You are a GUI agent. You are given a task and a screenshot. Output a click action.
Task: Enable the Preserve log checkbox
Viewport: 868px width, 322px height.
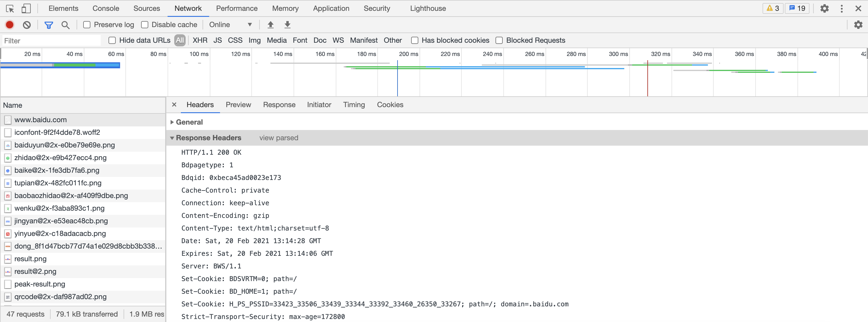tap(87, 25)
